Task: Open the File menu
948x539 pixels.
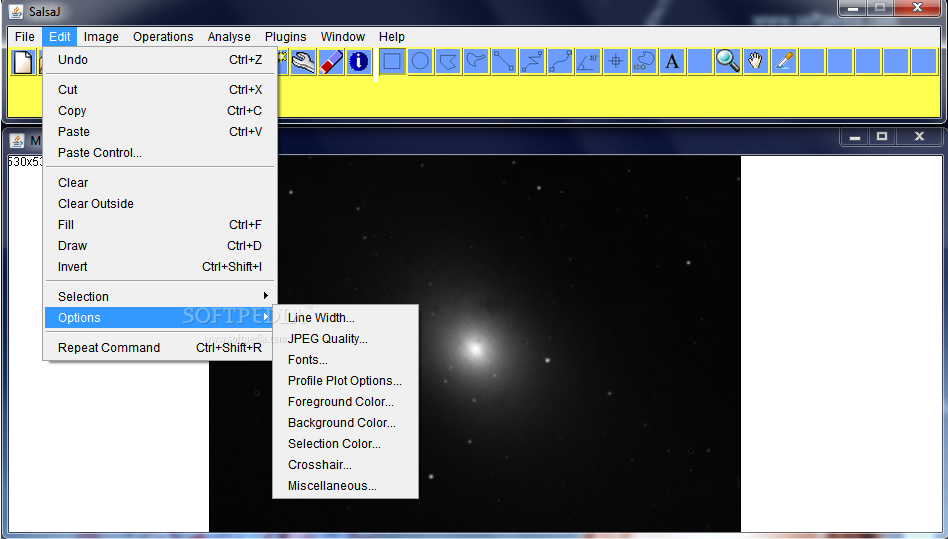Action: point(25,37)
